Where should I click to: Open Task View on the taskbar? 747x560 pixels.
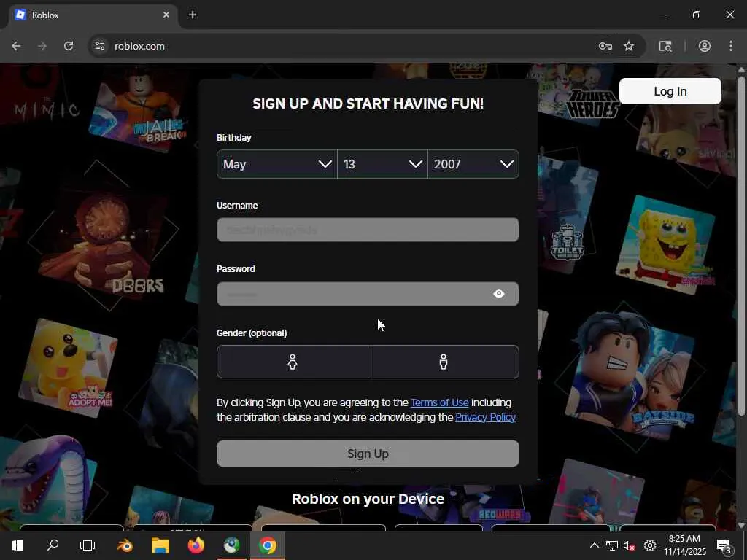(88, 545)
